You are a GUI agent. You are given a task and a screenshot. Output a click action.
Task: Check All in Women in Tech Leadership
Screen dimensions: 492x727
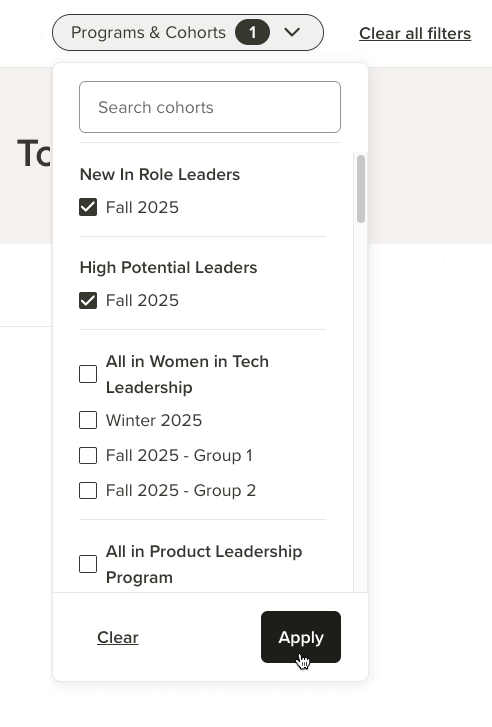click(x=88, y=374)
